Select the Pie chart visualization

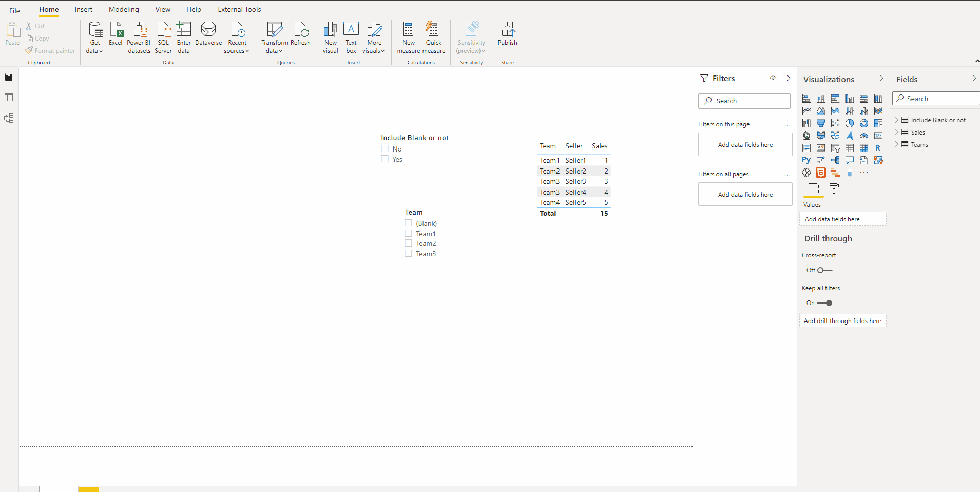(850, 123)
